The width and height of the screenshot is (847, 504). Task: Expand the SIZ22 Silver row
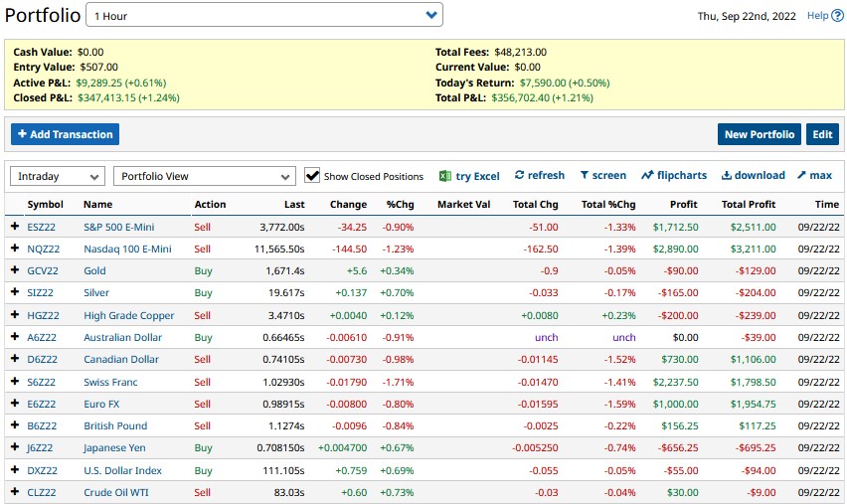[15, 292]
